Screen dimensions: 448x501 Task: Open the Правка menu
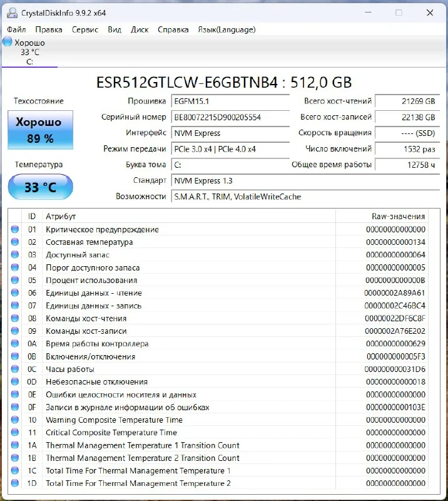(x=49, y=29)
